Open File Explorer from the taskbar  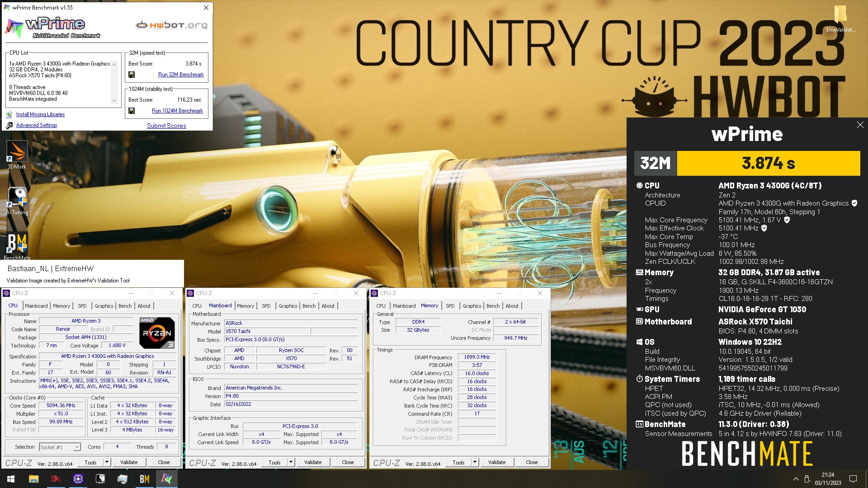pos(33,479)
